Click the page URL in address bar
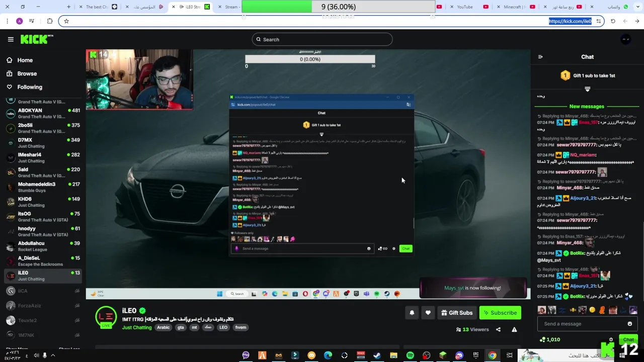The width and height of the screenshot is (644, 362). point(570,21)
